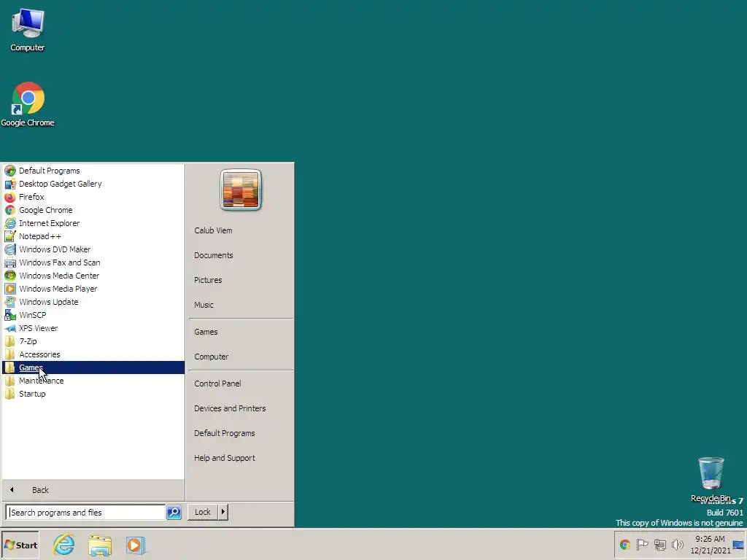747x560 pixels.
Task: Expand the Startup folder
Action: click(x=93, y=394)
